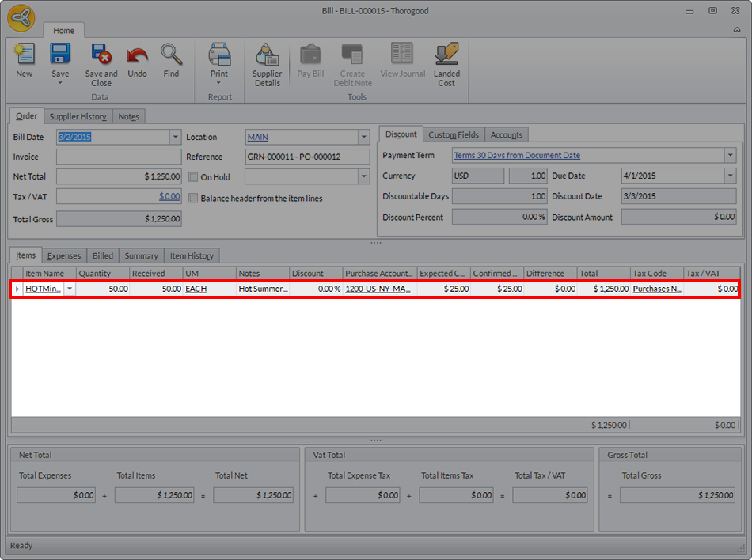Click the Undo icon in ribbon
This screenshot has width=752, height=560.
click(137, 55)
